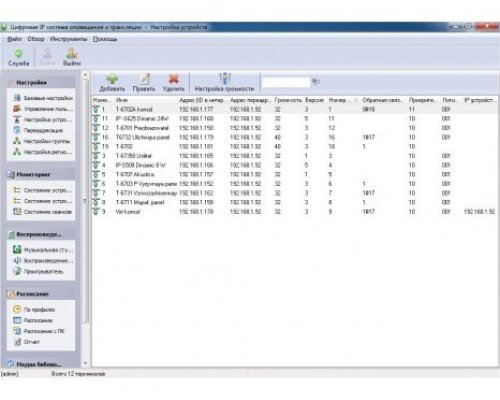Open Переадресация item in sidebar

click(38, 130)
